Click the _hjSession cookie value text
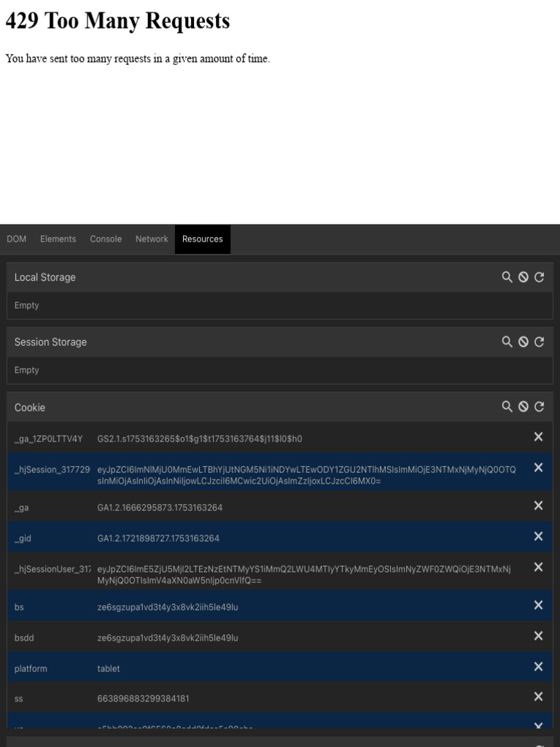Image resolution: width=560 pixels, height=747 pixels. point(306,476)
